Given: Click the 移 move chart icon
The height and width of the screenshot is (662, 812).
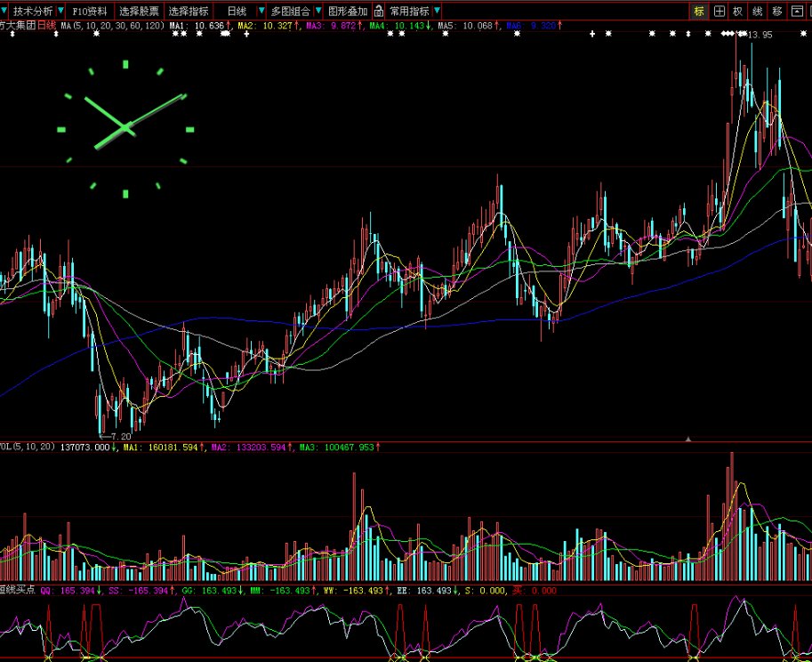Looking at the screenshot, I should click(777, 12).
